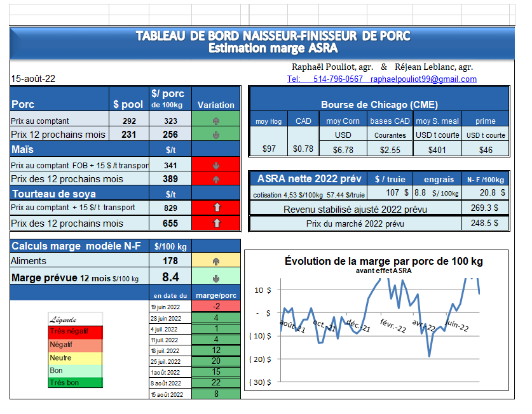532x414 pixels.
Task: Select the moy S. meal value $401
Action: (x=437, y=149)
